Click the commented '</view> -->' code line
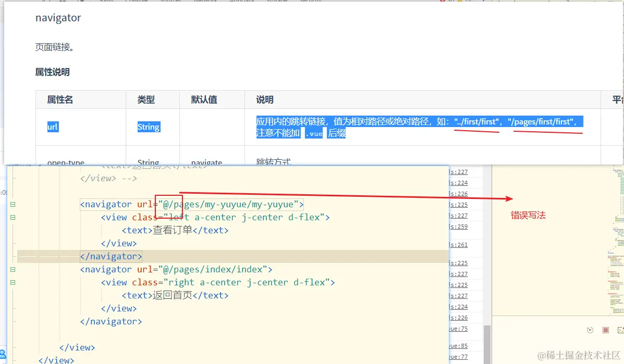Viewport: 624px width, 364px height. [108, 179]
